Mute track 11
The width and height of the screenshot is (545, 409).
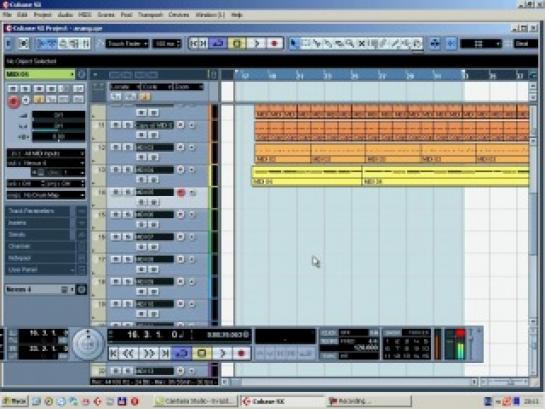[116, 125]
